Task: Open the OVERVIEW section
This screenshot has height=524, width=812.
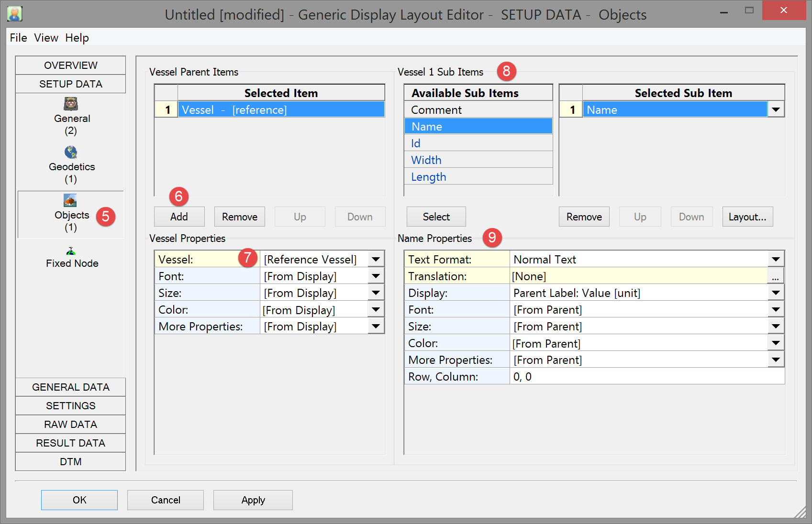Action: point(70,65)
